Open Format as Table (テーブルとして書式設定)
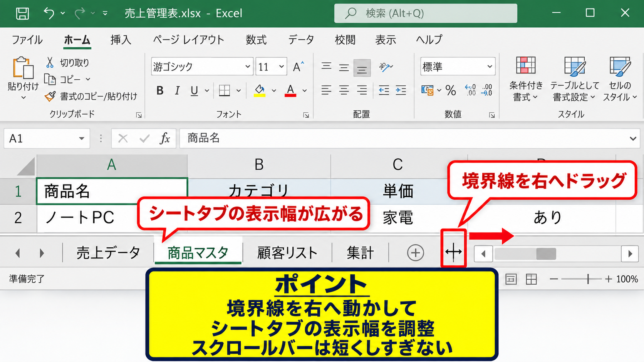The height and width of the screenshot is (362, 644). point(574,79)
